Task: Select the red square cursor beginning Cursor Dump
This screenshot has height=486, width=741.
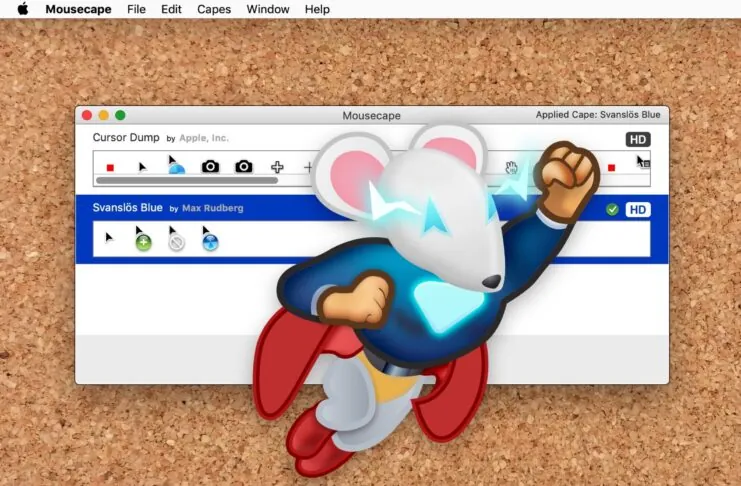Action: coord(110,167)
